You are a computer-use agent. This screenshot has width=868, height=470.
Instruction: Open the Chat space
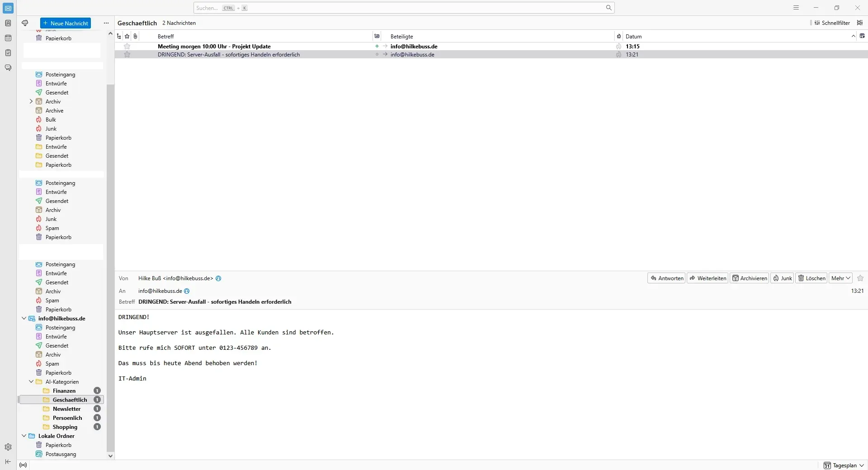(x=8, y=68)
